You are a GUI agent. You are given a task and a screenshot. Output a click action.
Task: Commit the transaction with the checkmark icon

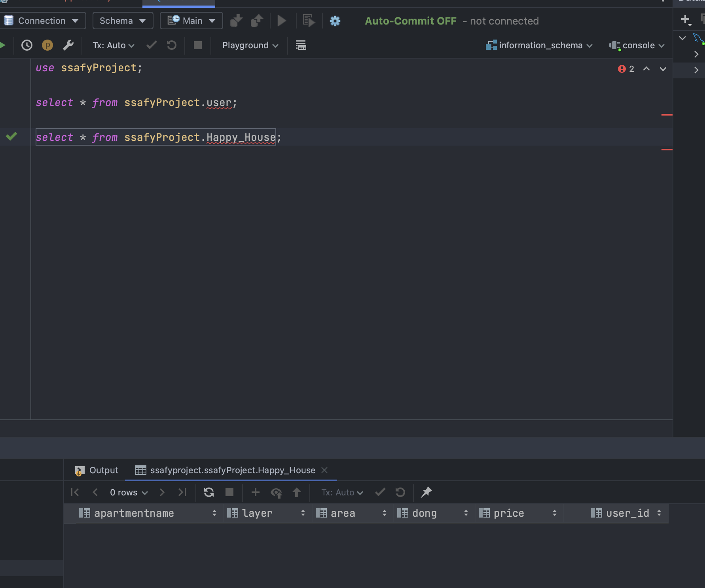(151, 45)
